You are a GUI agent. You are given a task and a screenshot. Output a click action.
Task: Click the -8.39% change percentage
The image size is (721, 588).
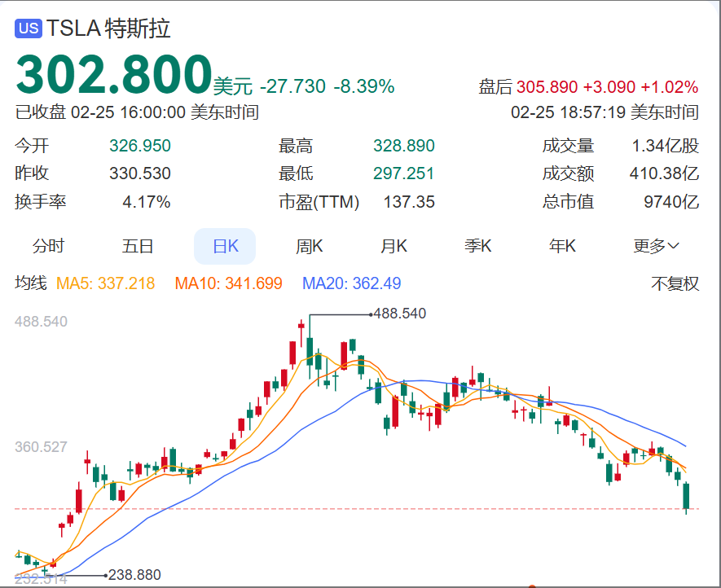[364, 86]
